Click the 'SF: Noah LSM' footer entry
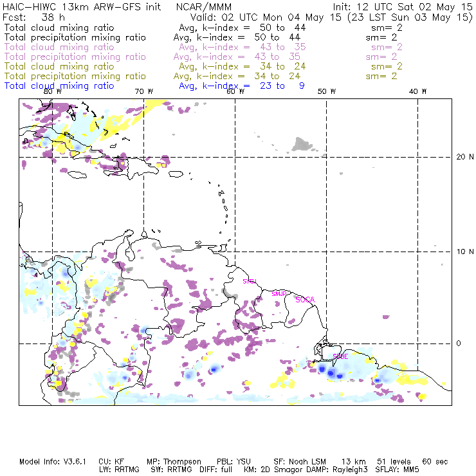This screenshot has height=476, width=476. [300, 462]
